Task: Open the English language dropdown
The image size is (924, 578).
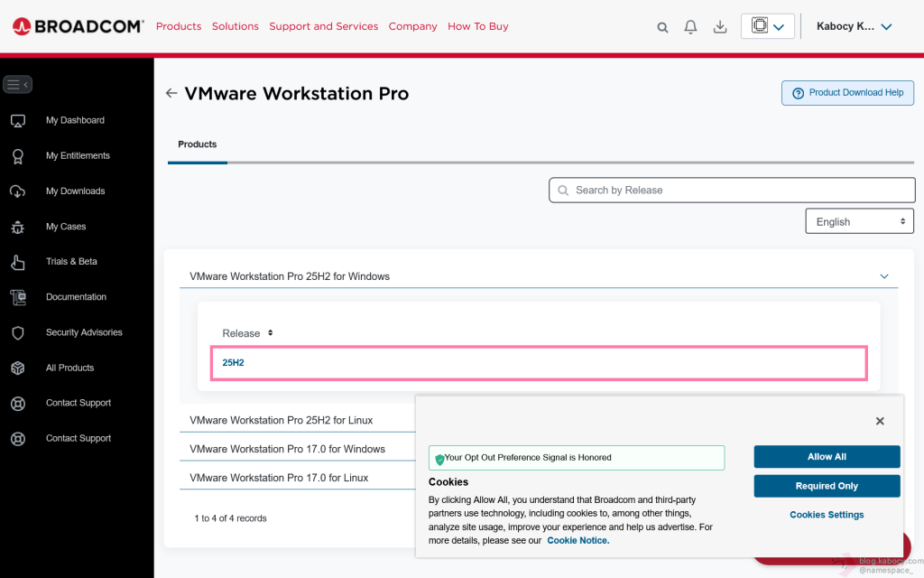Action: tap(859, 221)
